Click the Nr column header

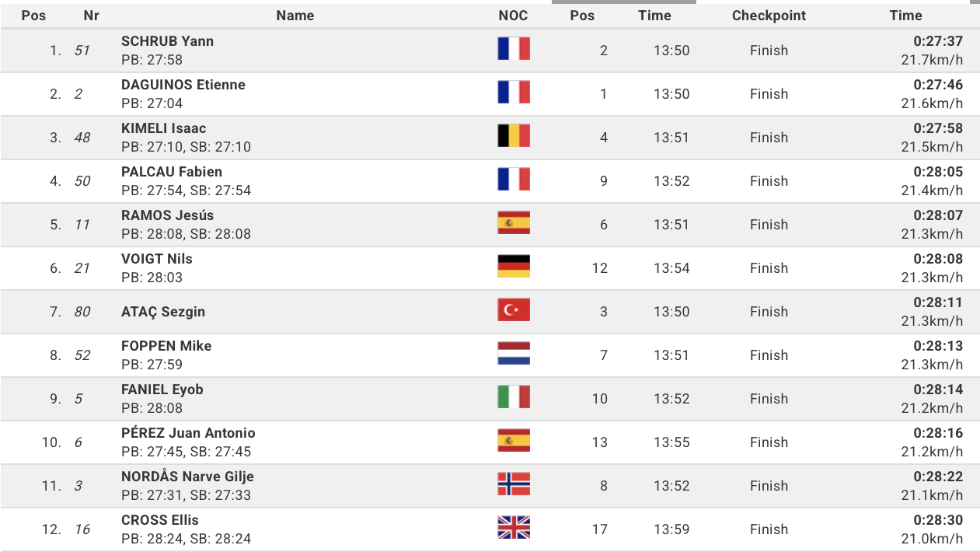pos(91,16)
